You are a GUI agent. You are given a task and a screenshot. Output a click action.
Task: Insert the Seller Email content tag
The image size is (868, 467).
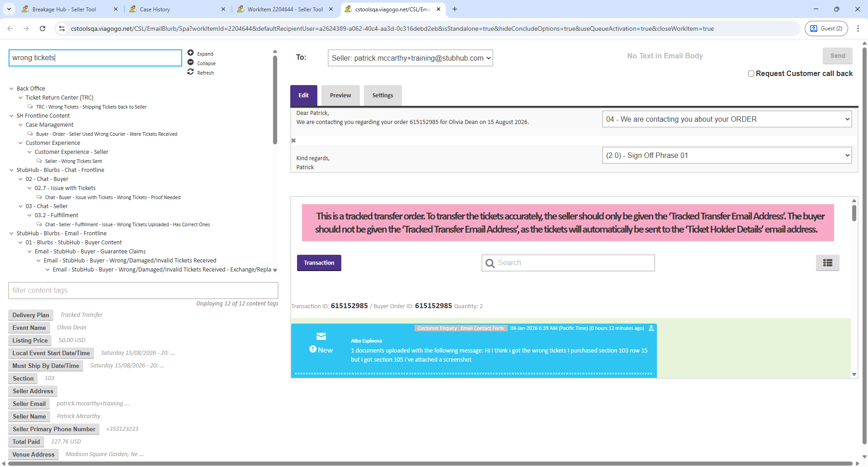(29, 404)
